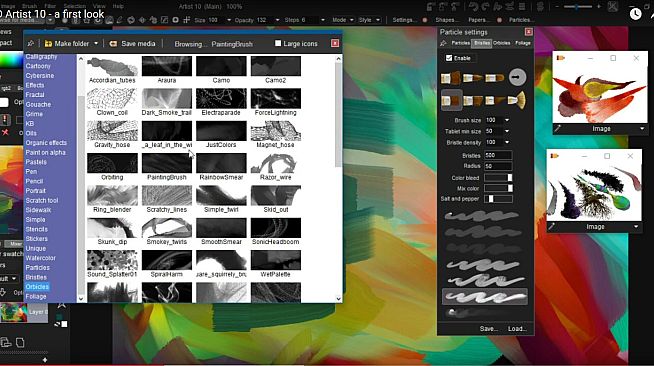Close the Particle settings panel
Image resolution: width=654 pixels, height=366 pixels.
tap(528, 32)
